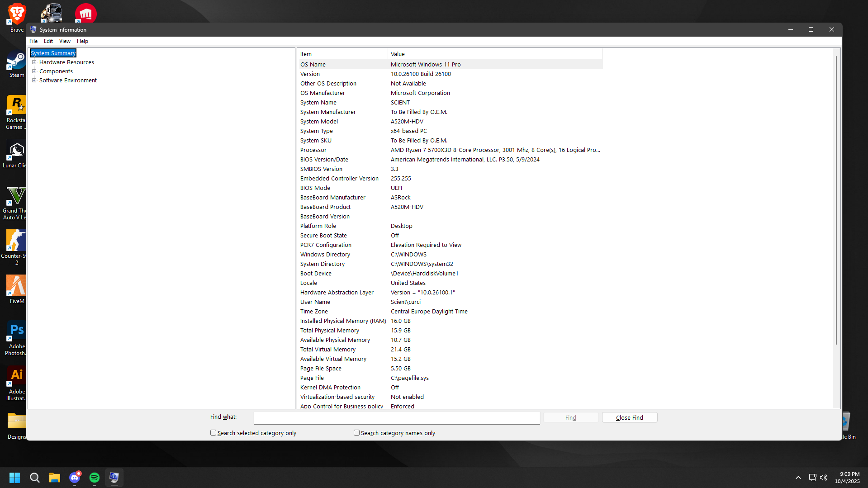Expand the Components tree node

pos(34,71)
